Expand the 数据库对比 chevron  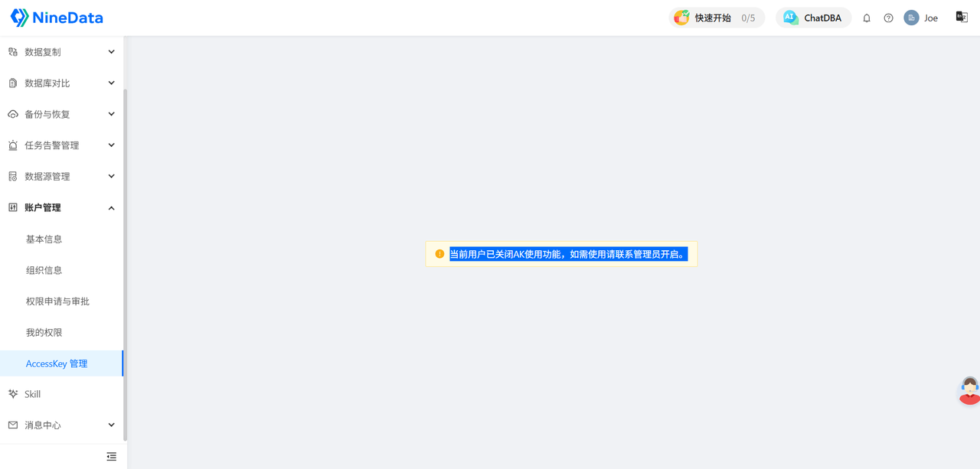coord(111,83)
